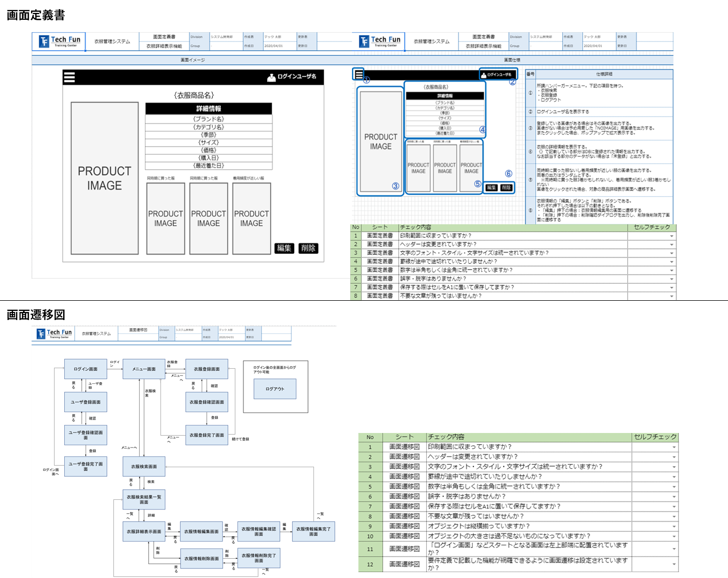
Task: Select the PRODUCT IMAGE under 着用頻度が近い服 label
Action: [x=251, y=218]
